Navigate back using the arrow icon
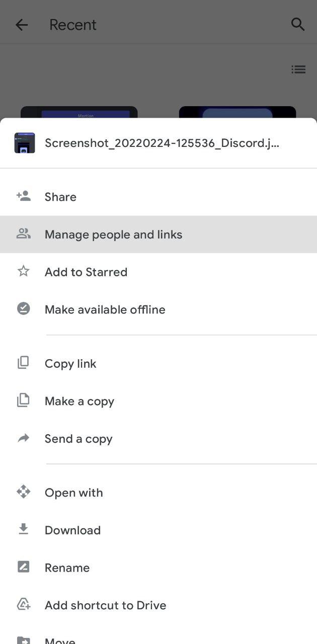The image size is (317, 644). 22,25
